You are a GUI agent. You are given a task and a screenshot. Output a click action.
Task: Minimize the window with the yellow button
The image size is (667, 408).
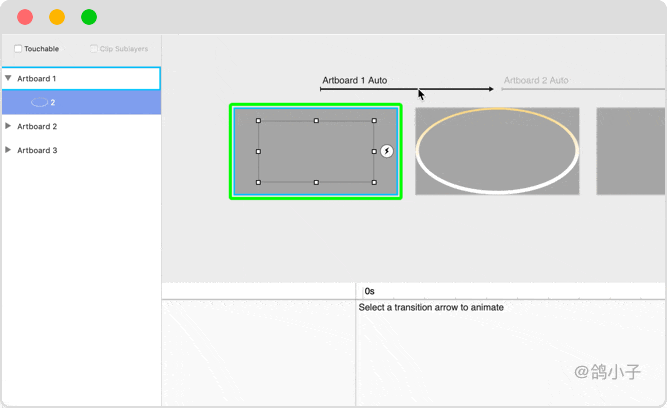(57, 17)
